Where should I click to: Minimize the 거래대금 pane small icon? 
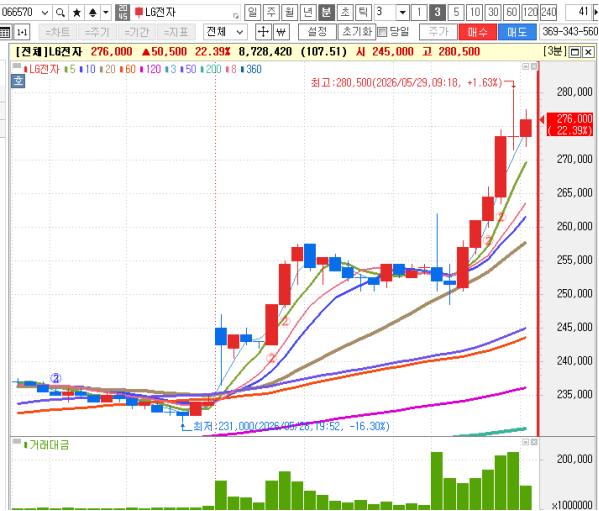(x=526, y=442)
